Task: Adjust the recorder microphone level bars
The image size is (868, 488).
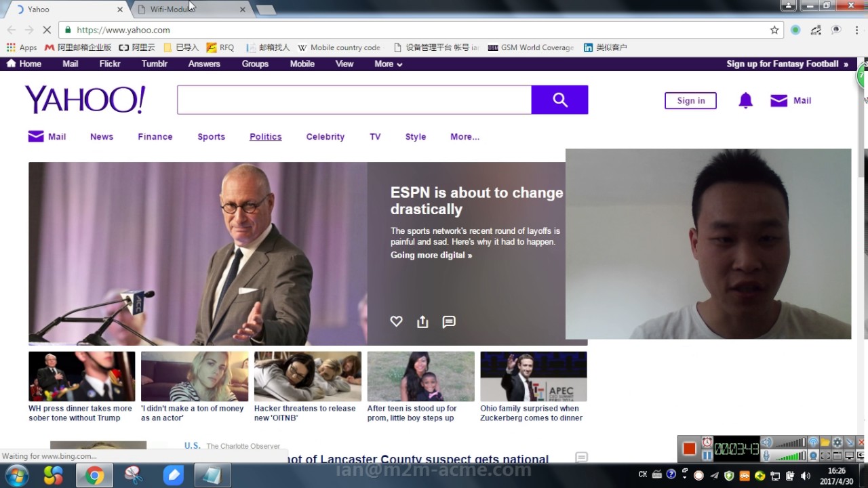Action: [791, 455]
